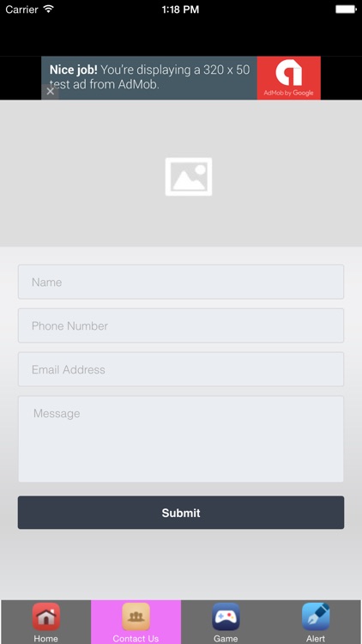
Task: Tap the Wi-Fi status icon
Action: 49,9
